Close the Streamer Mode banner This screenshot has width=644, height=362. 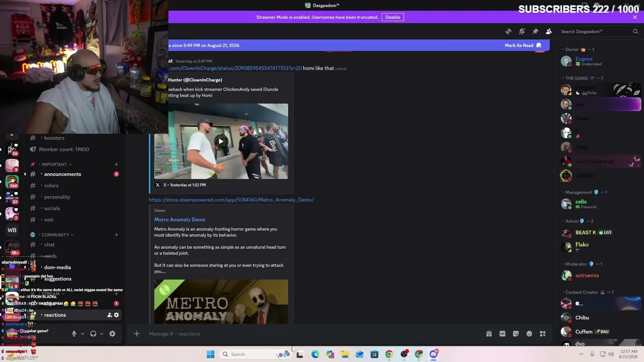pos(635,17)
